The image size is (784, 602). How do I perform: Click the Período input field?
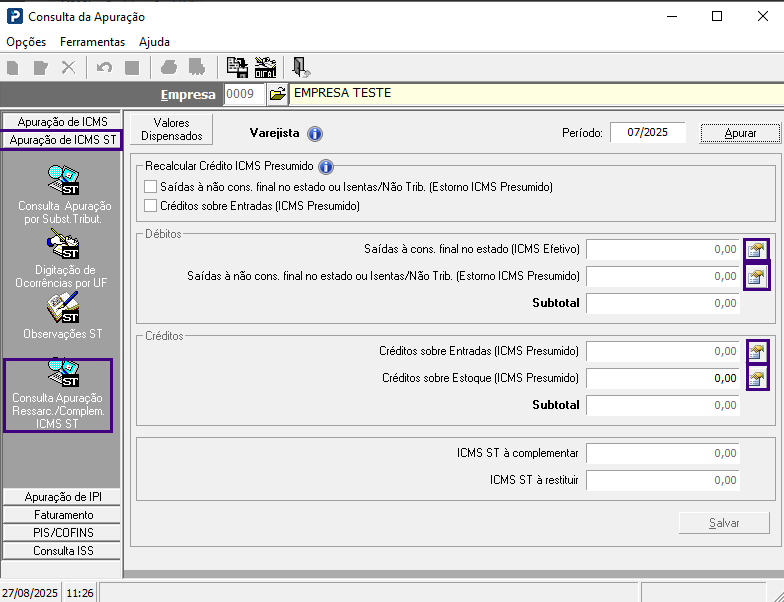click(647, 132)
